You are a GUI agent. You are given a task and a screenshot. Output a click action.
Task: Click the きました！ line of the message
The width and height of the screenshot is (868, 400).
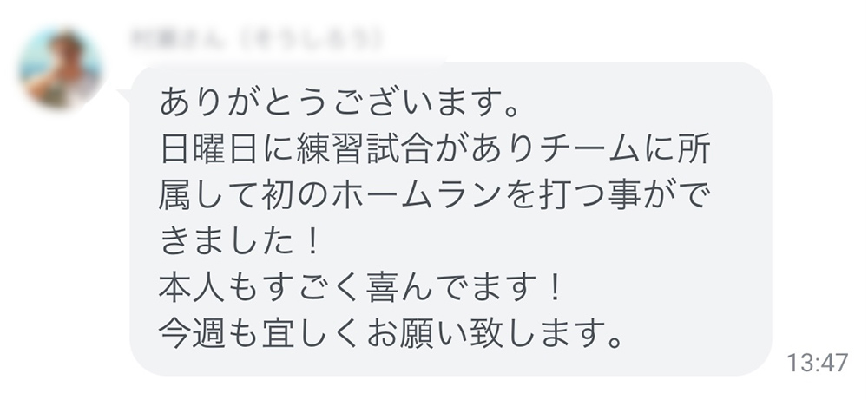[x=240, y=242]
